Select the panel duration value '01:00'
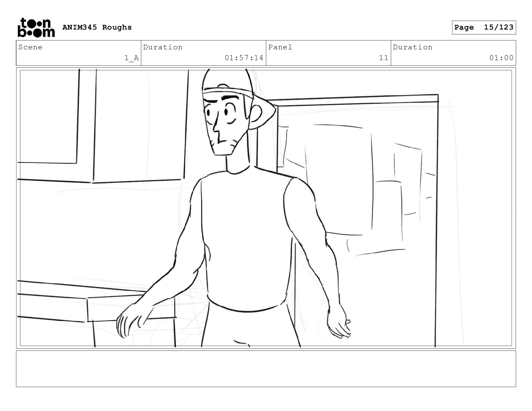Image resolution: width=532 pixels, height=411 pixels. pyautogui.click(x=501, y=58)
